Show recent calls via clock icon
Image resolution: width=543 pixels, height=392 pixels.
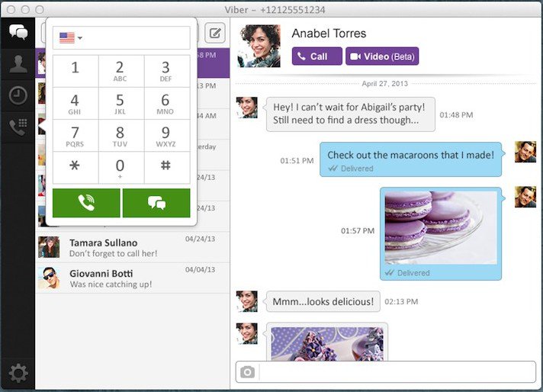18,95
